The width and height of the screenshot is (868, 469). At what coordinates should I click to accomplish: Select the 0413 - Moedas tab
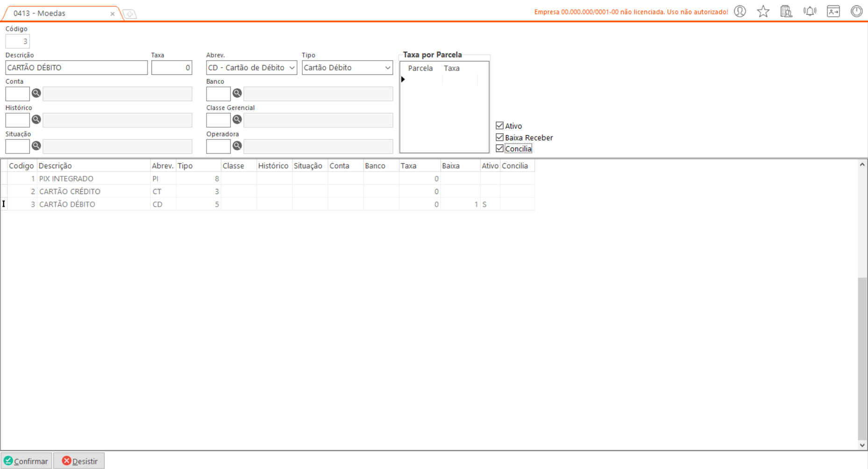(x=56, y=14)
